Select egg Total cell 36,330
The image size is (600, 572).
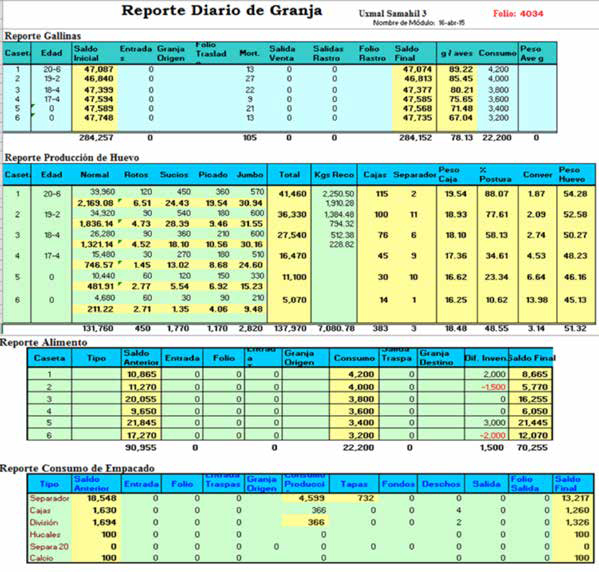(292, 215)
